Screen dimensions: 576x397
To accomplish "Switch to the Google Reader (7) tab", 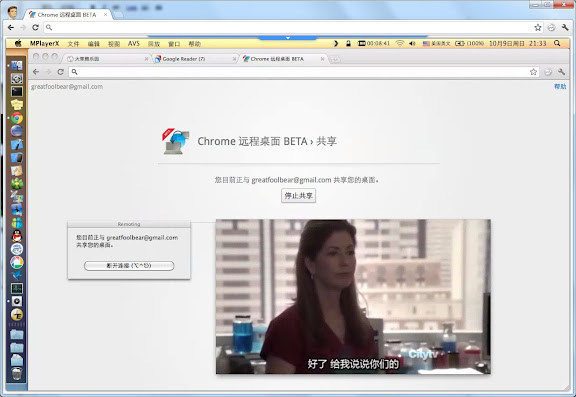I will [x=195, y=59].
